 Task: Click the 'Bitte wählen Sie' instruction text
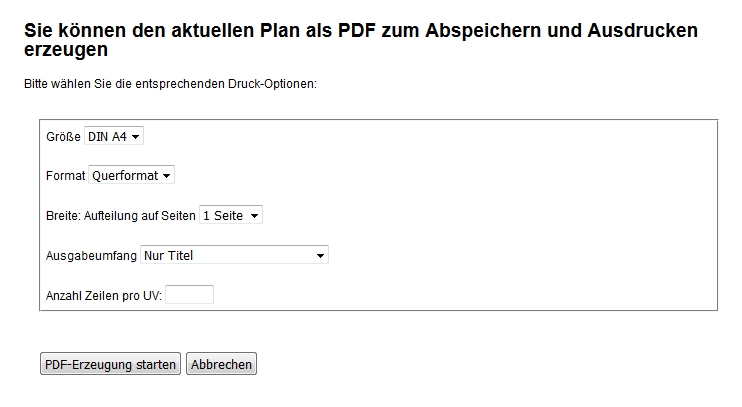tap(170, 83)
